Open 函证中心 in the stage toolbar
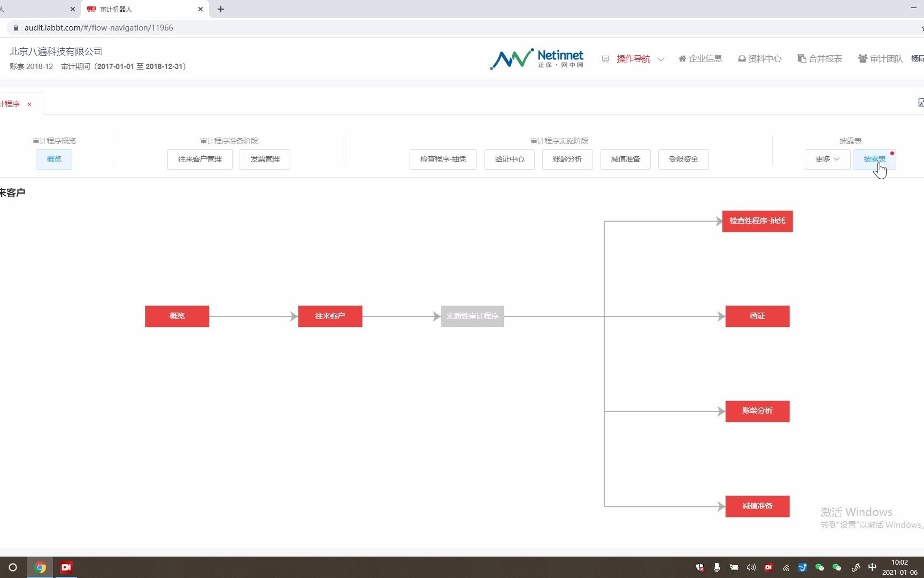Screen dimensions: 924x578 (510, 159)
